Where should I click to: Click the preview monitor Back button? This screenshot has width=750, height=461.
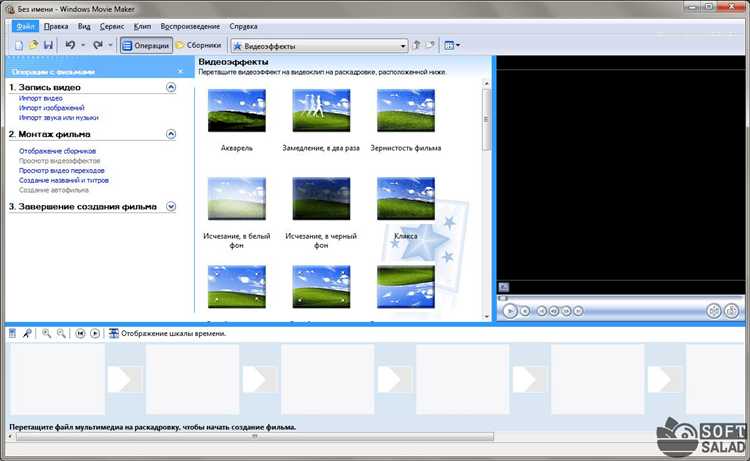(x=541, y=311)
